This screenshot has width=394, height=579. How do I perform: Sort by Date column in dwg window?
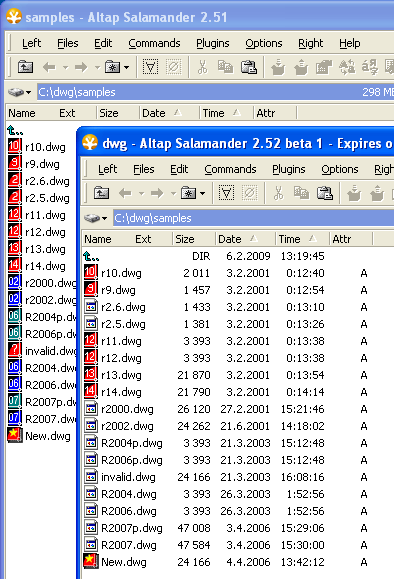click(x=245, y=239)
